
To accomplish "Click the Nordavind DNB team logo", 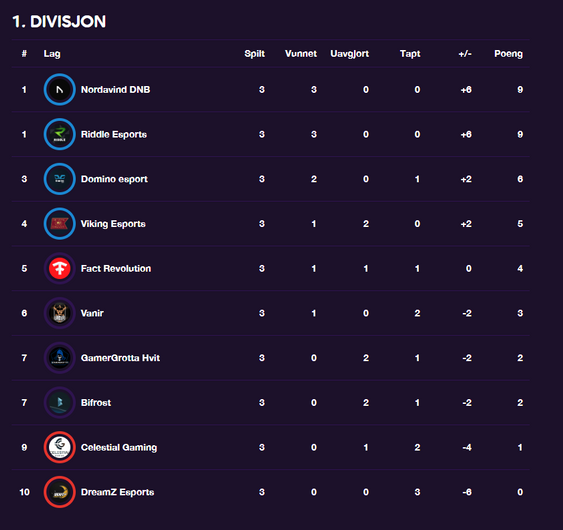I will pyautogui.click(x=60, y=89).
